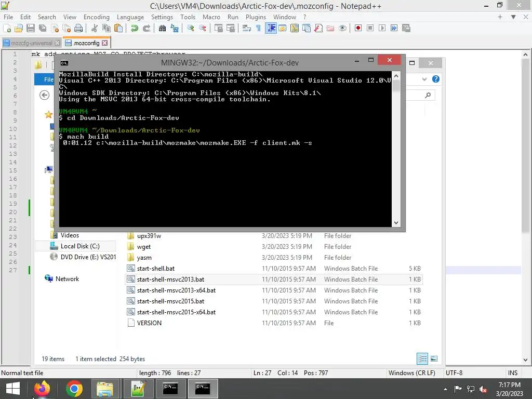Click the Zoom Out toolbar icon

(x=203, y=28)
